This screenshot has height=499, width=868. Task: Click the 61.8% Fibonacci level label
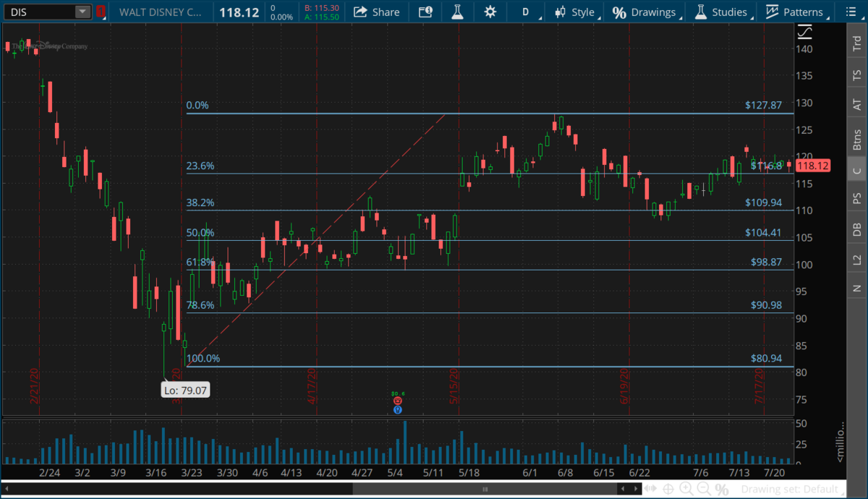200,262
